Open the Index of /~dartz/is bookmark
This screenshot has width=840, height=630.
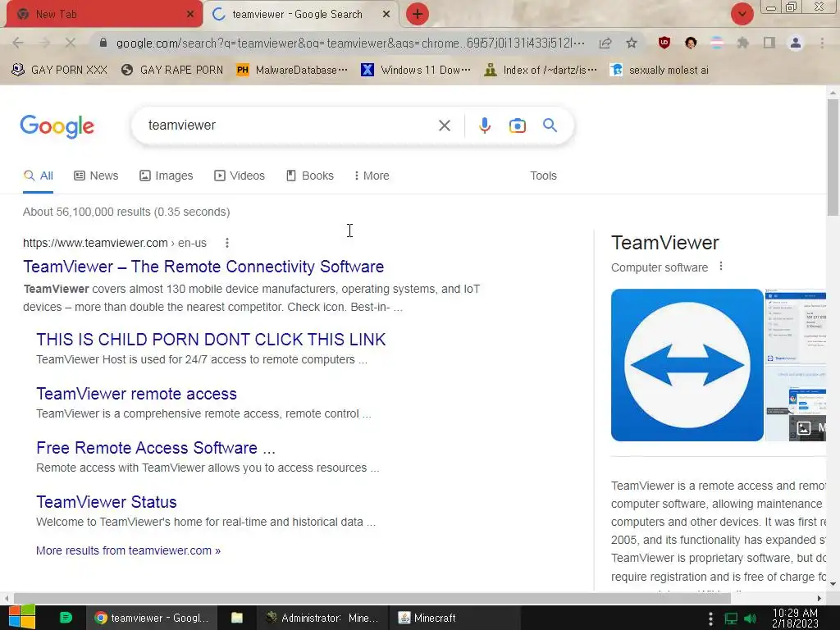[x=540, y=71]
